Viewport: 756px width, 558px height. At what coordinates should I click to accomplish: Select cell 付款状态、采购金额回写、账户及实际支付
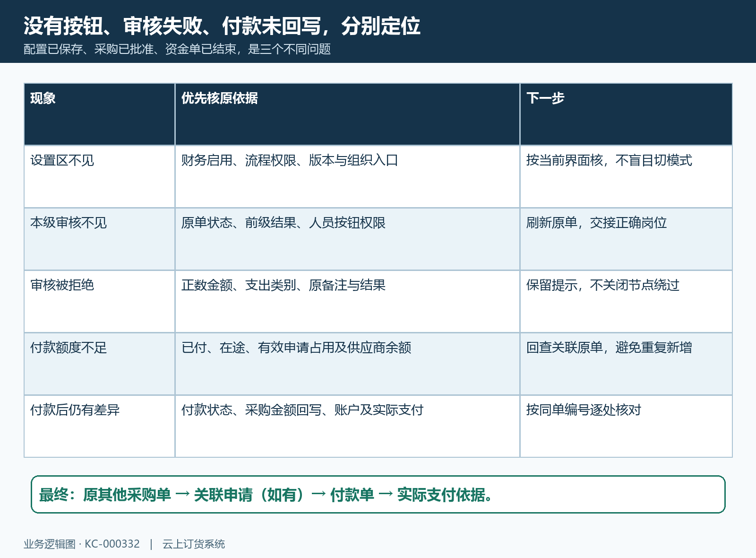tap(347, 426)
